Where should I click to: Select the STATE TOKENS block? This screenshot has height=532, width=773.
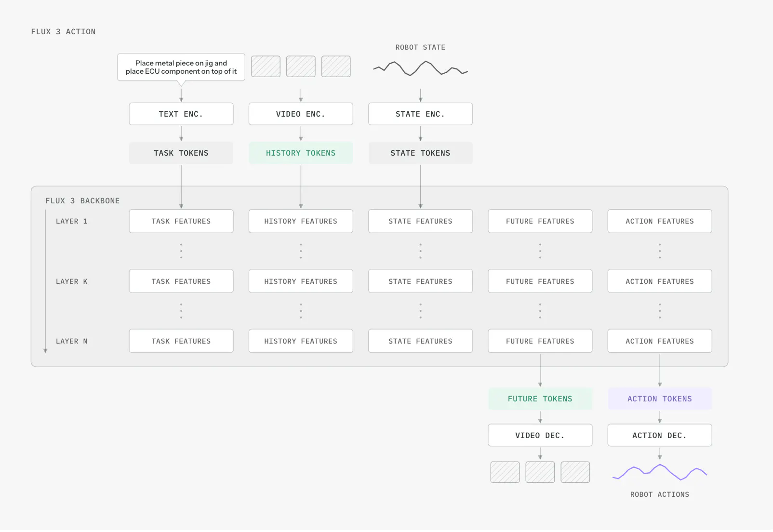[x=420, y=153]
